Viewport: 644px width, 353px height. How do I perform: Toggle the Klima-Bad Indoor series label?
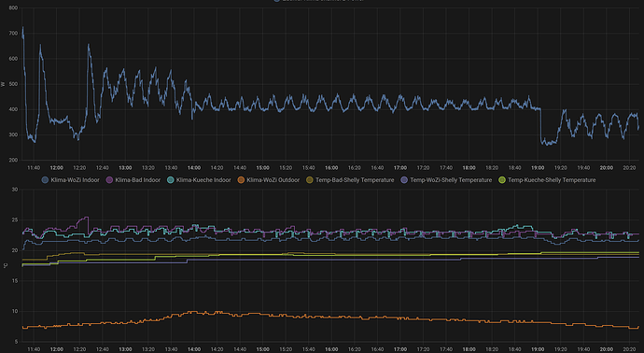(138, 180)
